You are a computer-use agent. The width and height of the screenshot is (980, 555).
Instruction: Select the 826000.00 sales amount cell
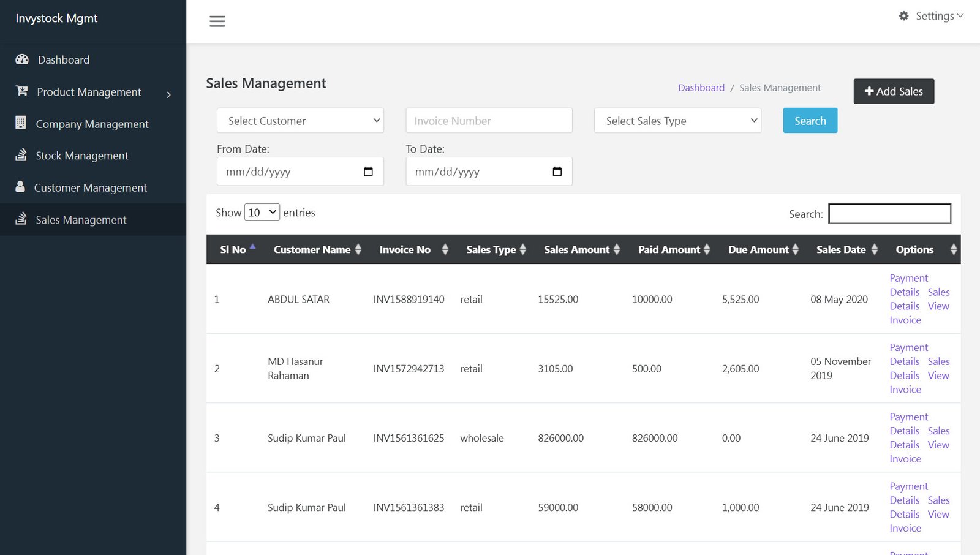(560, 438)
